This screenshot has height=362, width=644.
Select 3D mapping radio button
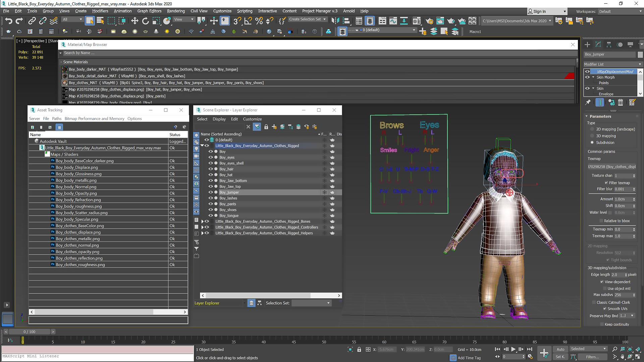[592, 136]
